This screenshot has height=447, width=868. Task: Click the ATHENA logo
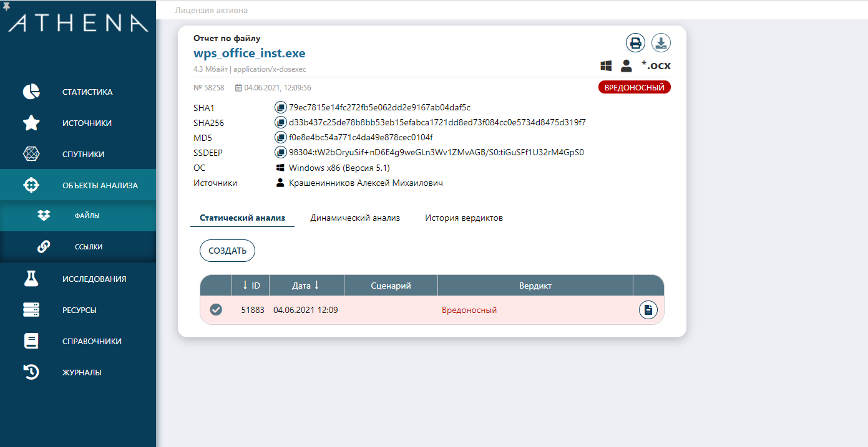coord(78,24)
